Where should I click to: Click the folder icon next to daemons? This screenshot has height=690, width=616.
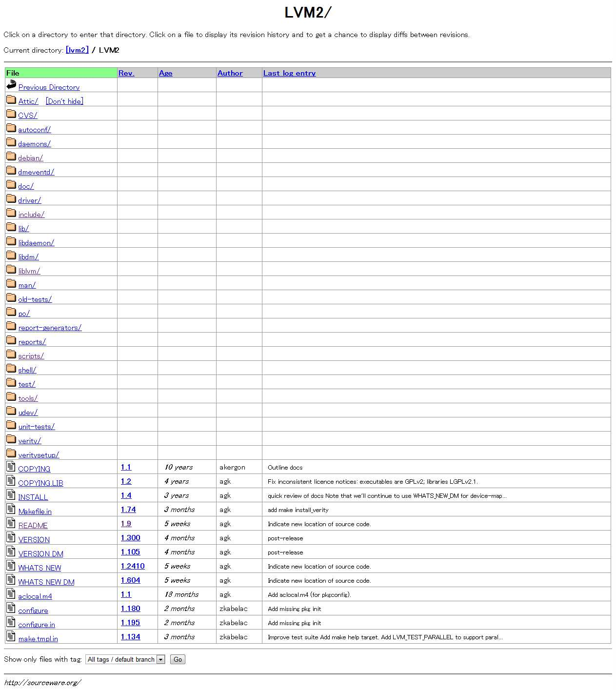click(x=11, y=141)
